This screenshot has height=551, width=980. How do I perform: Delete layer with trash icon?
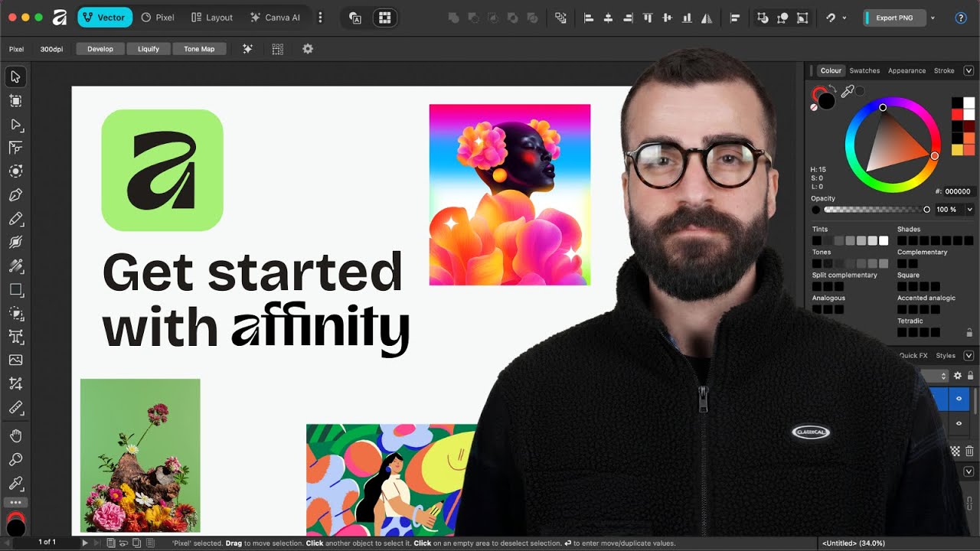point(969,452)
